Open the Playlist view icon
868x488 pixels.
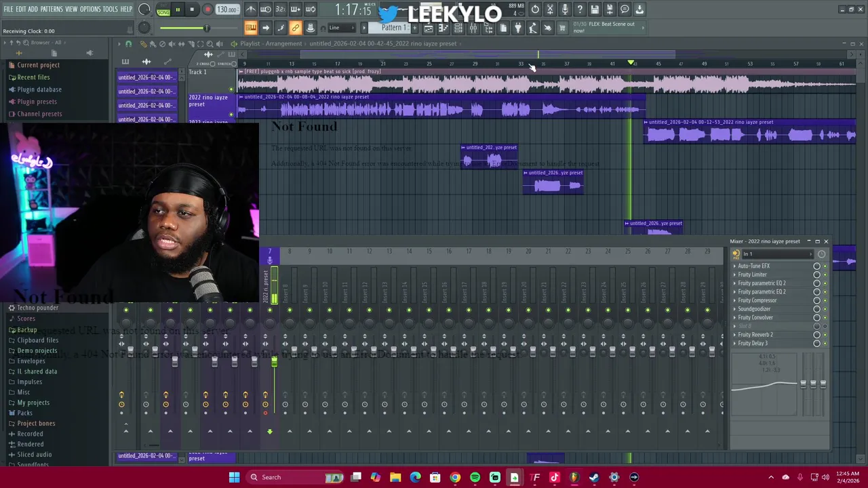click(x=429, y=28)
